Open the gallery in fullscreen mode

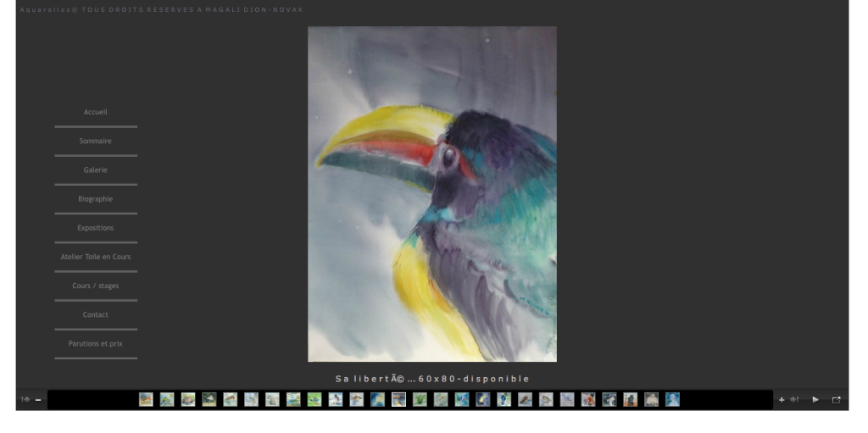[x=837, y=400]
